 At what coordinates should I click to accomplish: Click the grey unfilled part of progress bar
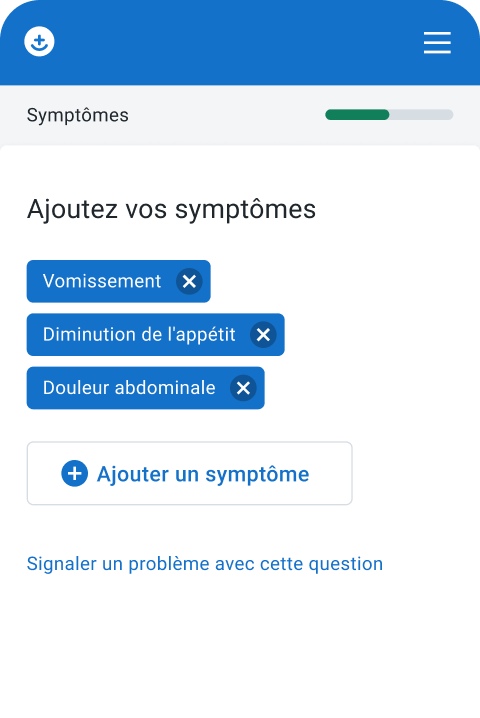click(421, 114)
